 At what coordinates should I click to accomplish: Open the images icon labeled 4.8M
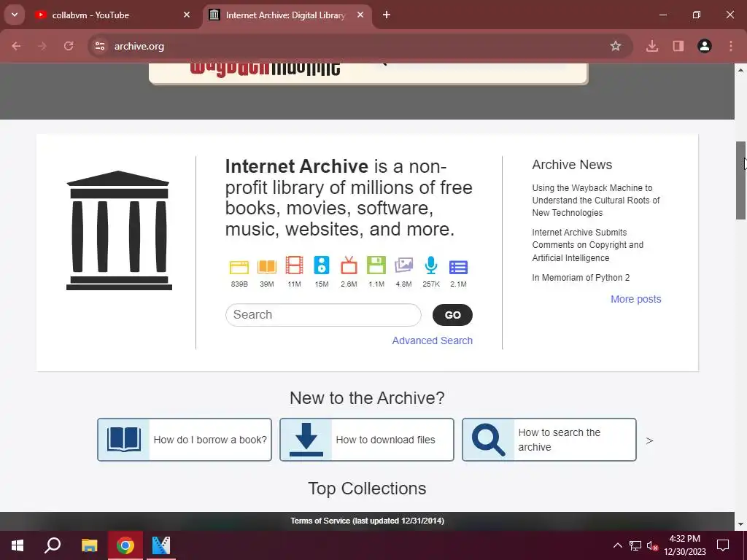(x=403, y=265)
